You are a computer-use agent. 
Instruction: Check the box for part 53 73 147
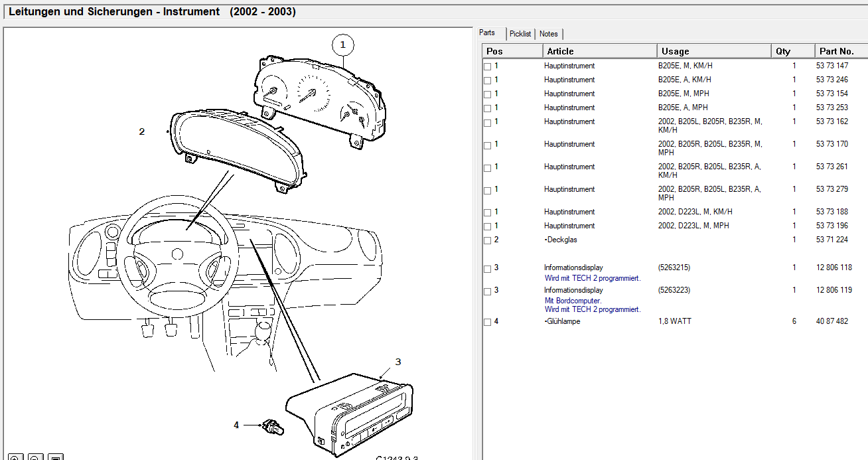coord(488,66)
